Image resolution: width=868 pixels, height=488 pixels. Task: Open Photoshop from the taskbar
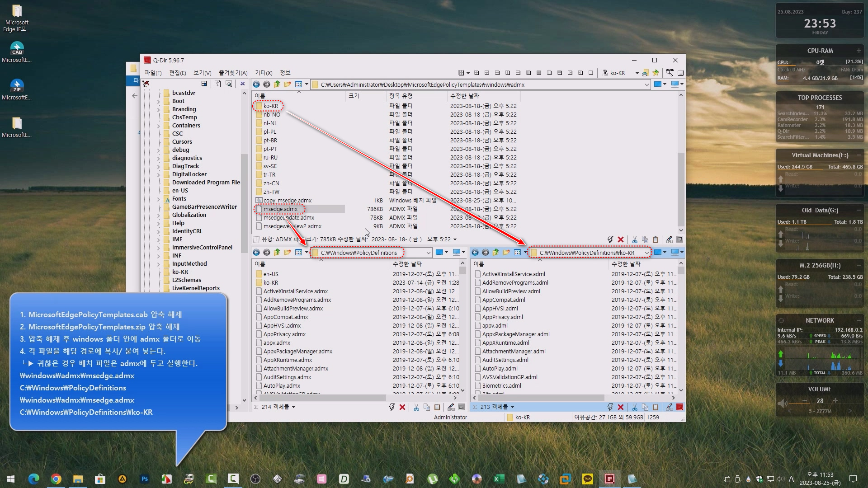(x=145, y=479)
